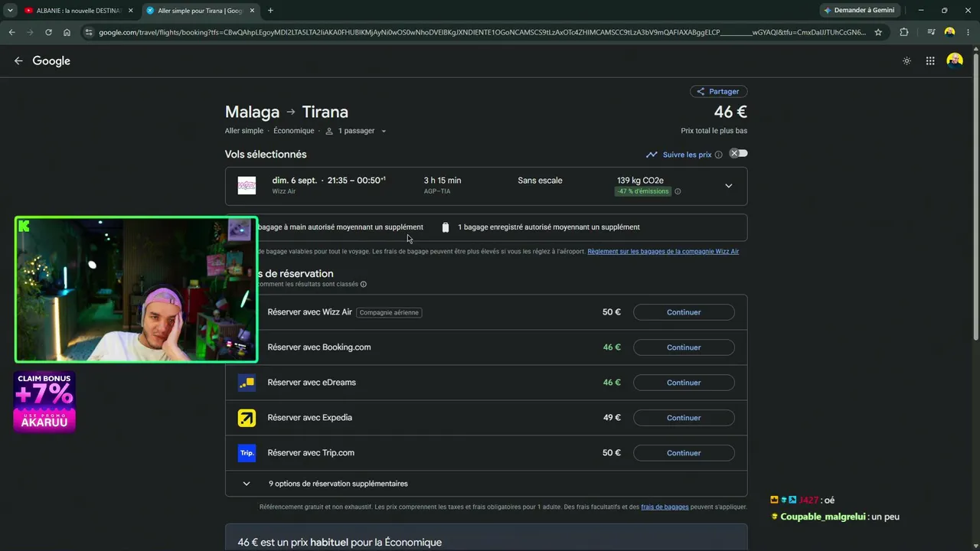The image size is (980, 551).
Task: Click the -47 % d'émissions badge
Action: pyautogui.click(x=643, y=191)
